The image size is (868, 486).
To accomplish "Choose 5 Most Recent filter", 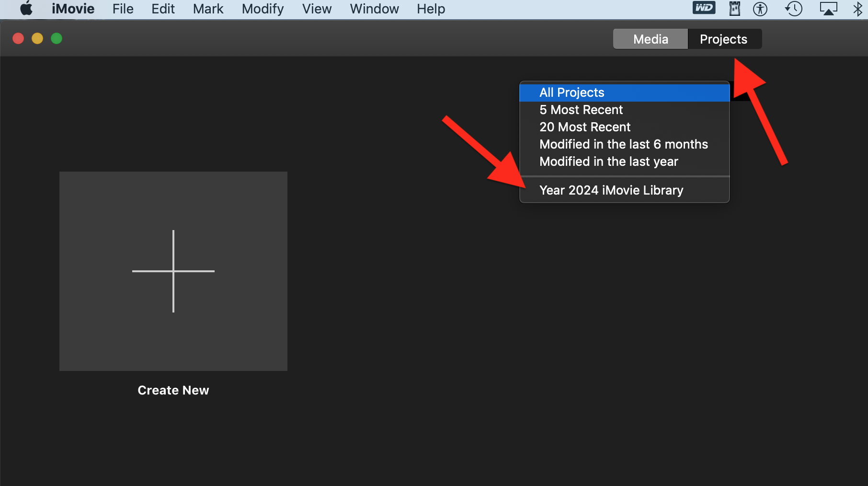I will click(x=625, y=110).
